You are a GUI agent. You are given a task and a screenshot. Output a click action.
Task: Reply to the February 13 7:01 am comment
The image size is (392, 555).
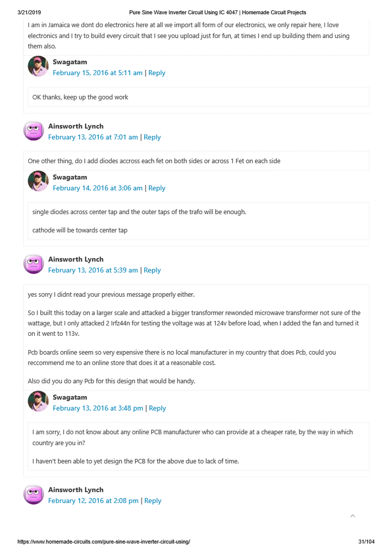[x=152, y=137]
